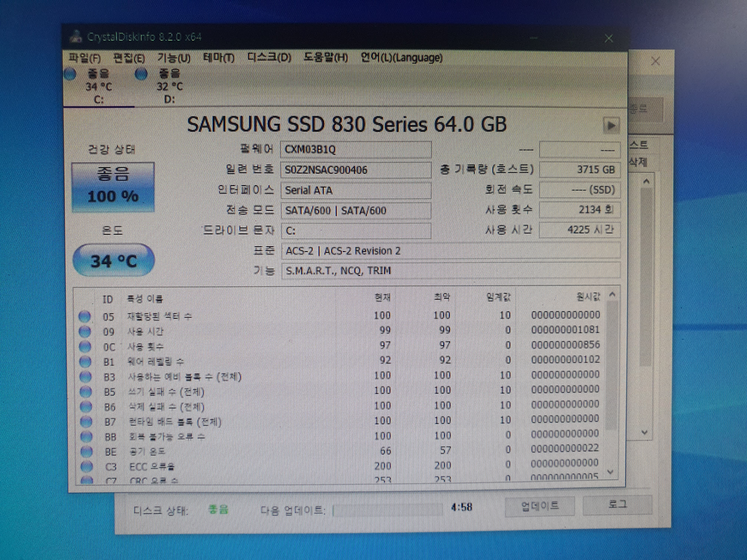Image resolution: width=747 pixels, height=560 pixels.
Task: Click the 현재 current value column header
Action: 382,298
